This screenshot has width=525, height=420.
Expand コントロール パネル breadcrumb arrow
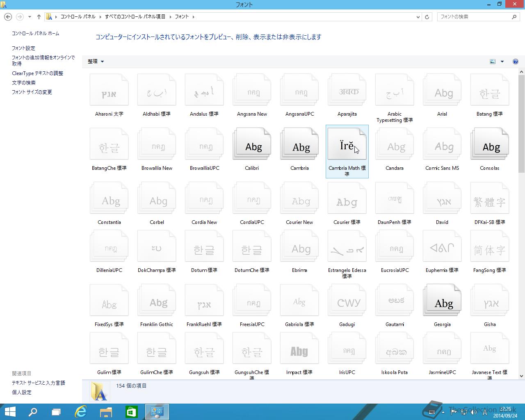click(x=100, y=17)
